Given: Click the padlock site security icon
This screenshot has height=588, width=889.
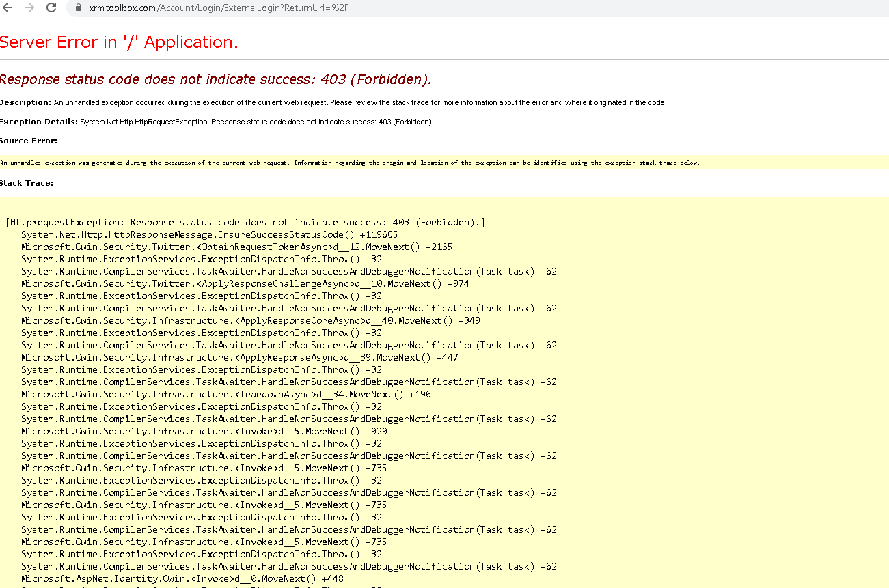Looking at the screenshot, I should point(77,8).
